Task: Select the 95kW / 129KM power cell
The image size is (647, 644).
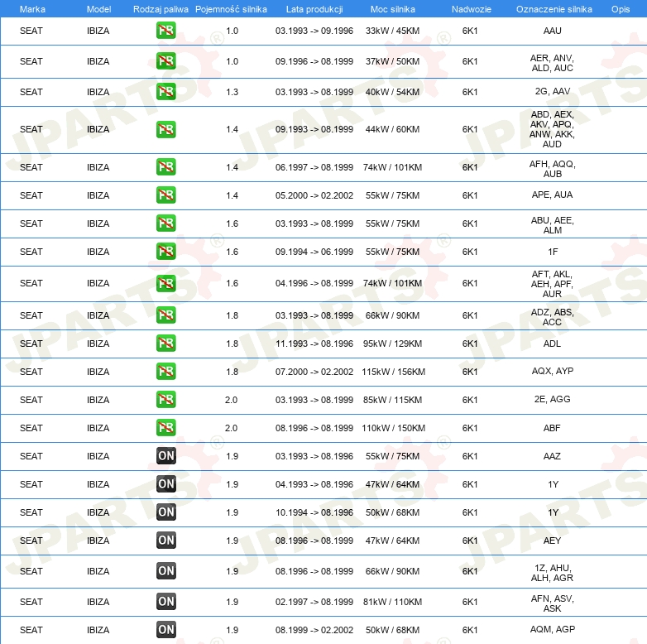Action: pos(392,344)
